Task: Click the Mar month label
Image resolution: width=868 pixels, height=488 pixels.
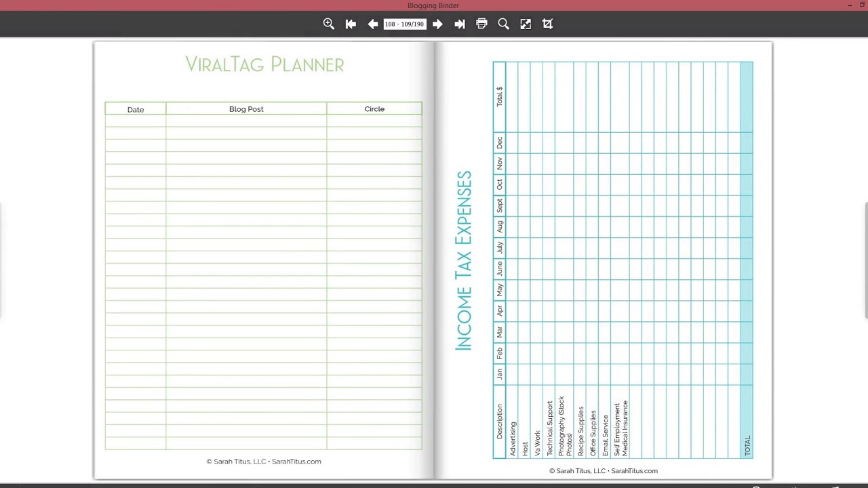Action: (x=499, y=331)
